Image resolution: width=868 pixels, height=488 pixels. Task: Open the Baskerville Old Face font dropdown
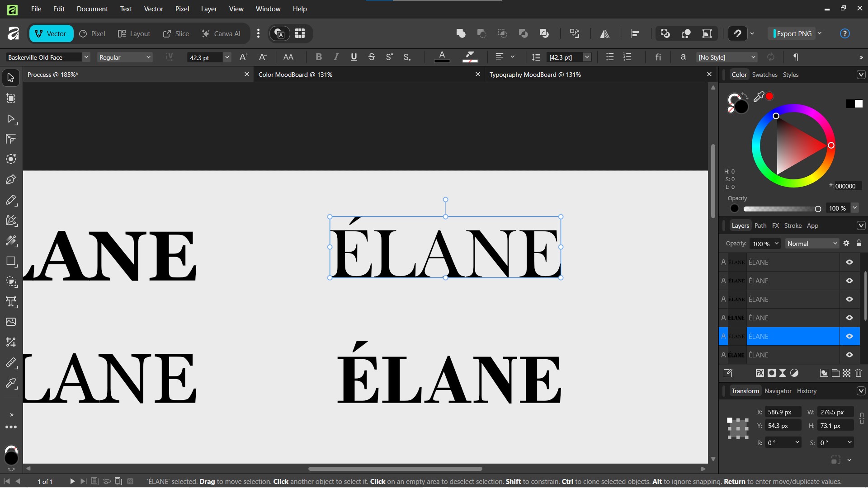click(86, 57)
